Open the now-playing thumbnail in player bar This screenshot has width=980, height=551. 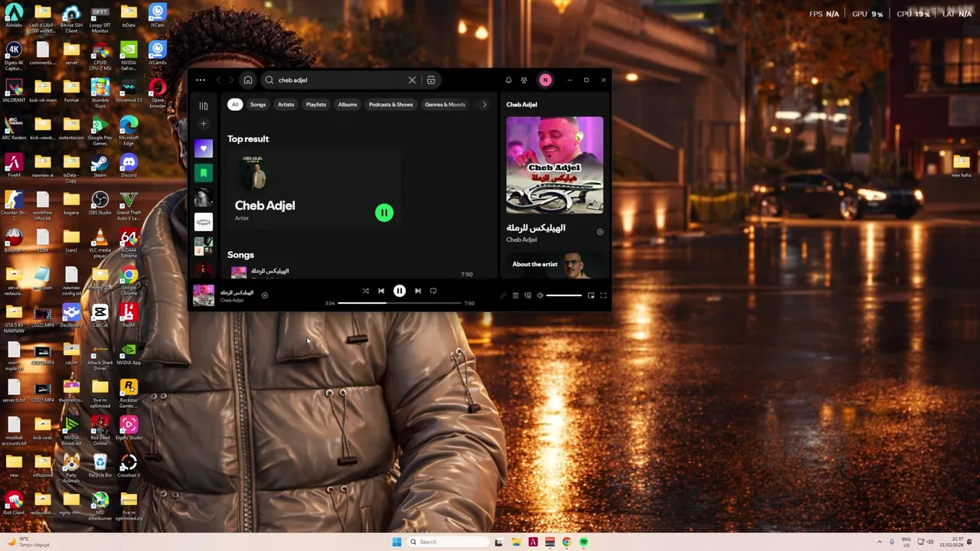(x=204, y=295)
